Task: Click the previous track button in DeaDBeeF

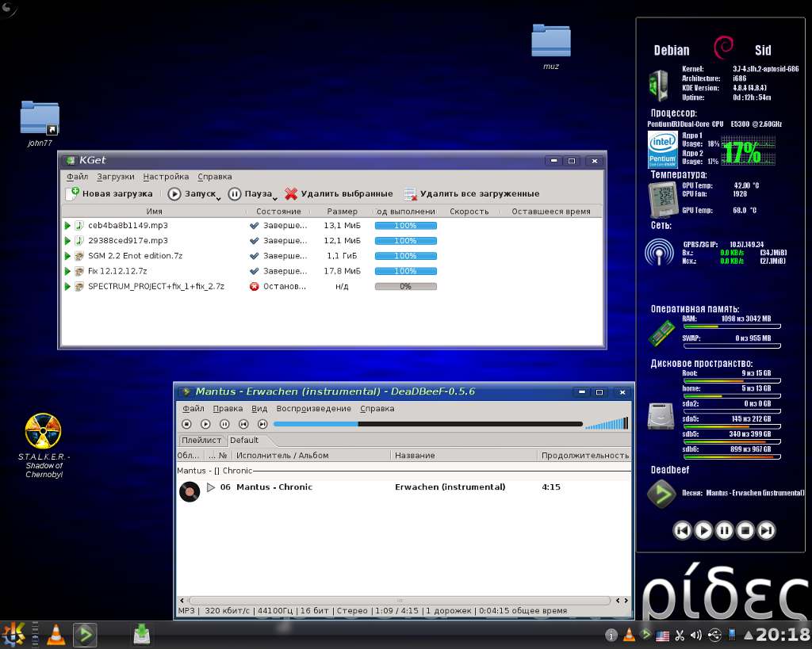Action: pos(243,424)
